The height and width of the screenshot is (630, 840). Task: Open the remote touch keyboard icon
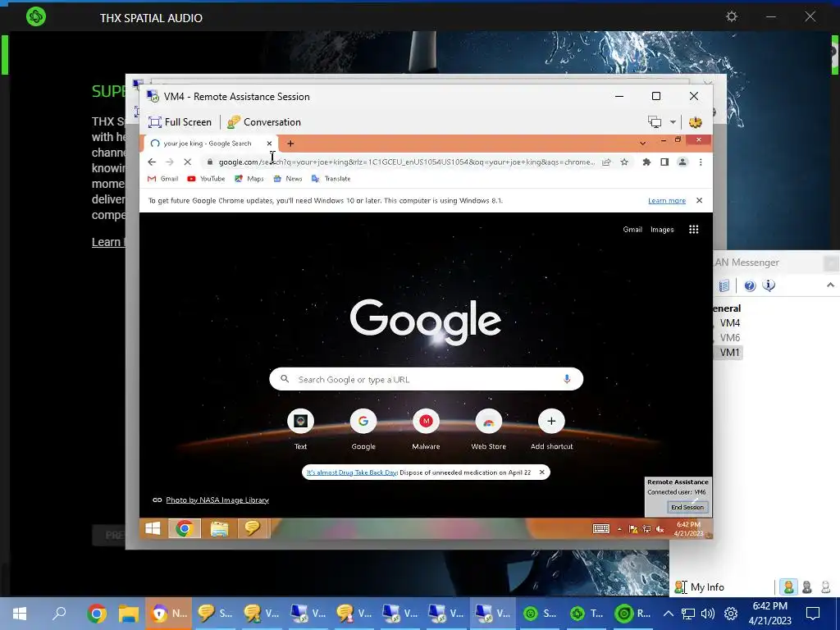pyautogui.click(x=601, y=529)
